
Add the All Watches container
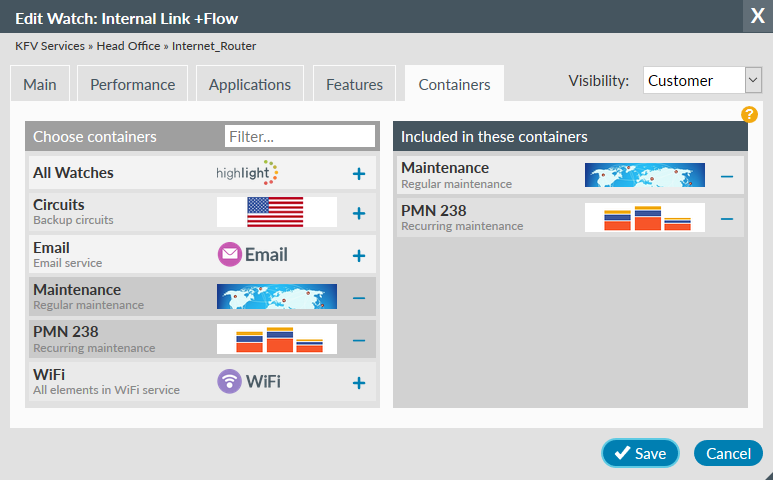point(359,174)
